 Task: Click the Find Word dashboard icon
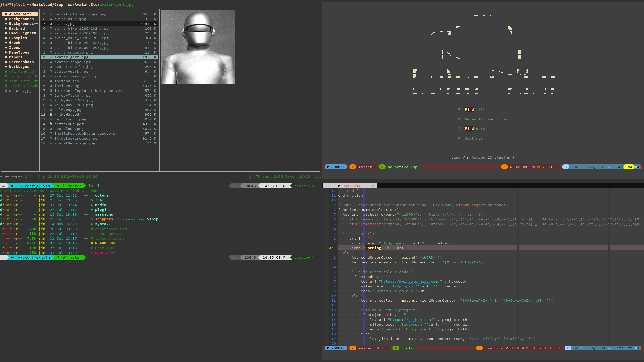[459, 129]
